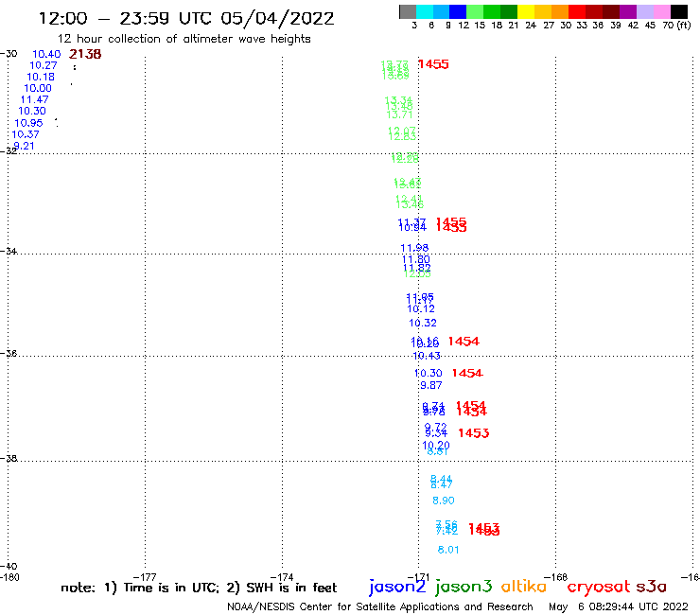Click the -180 longitude axis label
This screenshot has width=700, height=615.
pos(9,577)
